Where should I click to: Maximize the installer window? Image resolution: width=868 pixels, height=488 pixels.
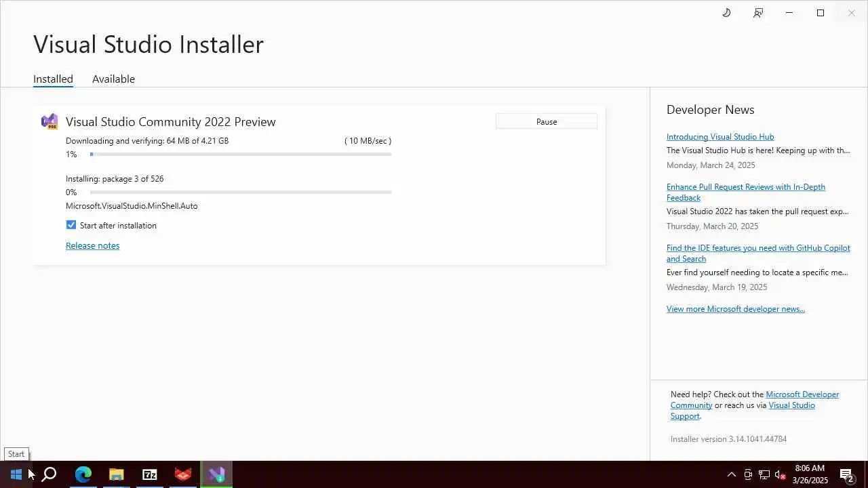click(821, 13)
